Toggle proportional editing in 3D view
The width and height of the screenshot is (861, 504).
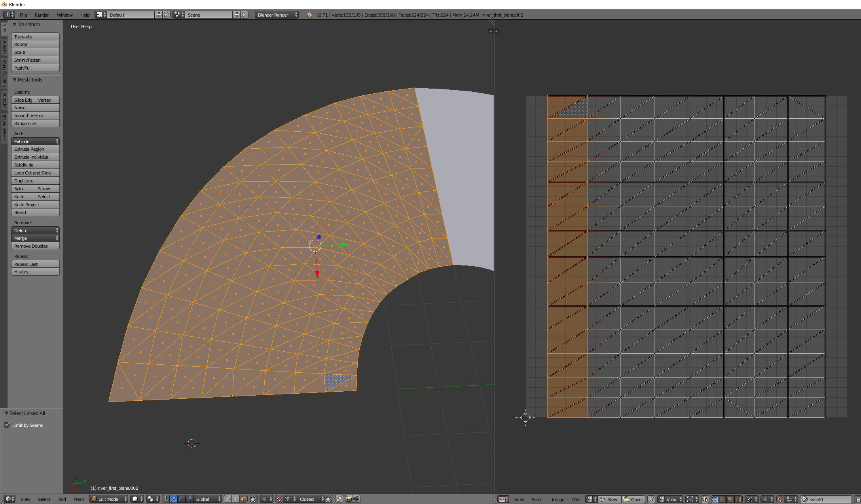click(267, 499)
